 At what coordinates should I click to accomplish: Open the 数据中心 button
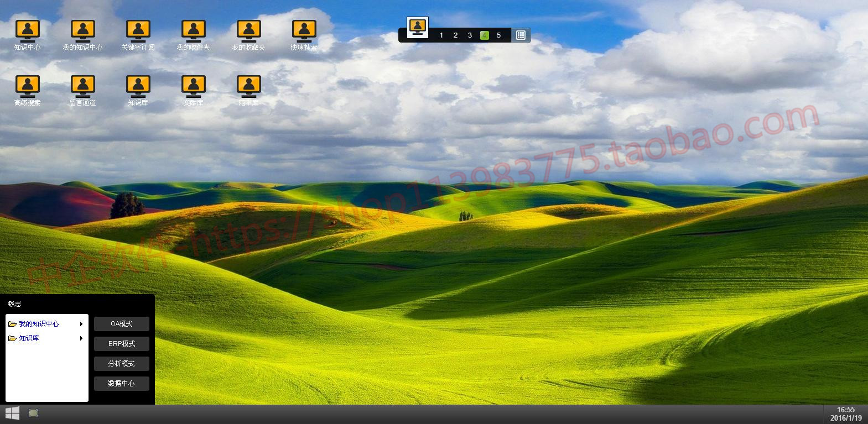click(x=122, y=384)
